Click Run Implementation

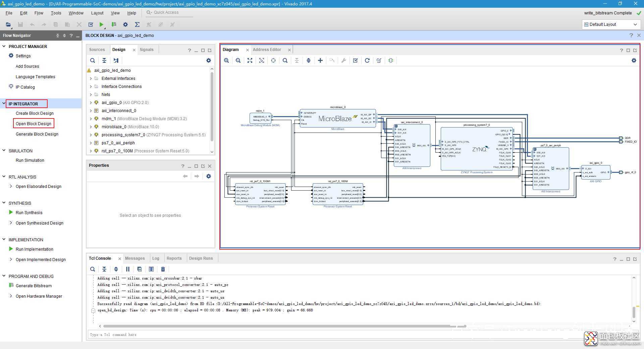click(x=34, y=249)
